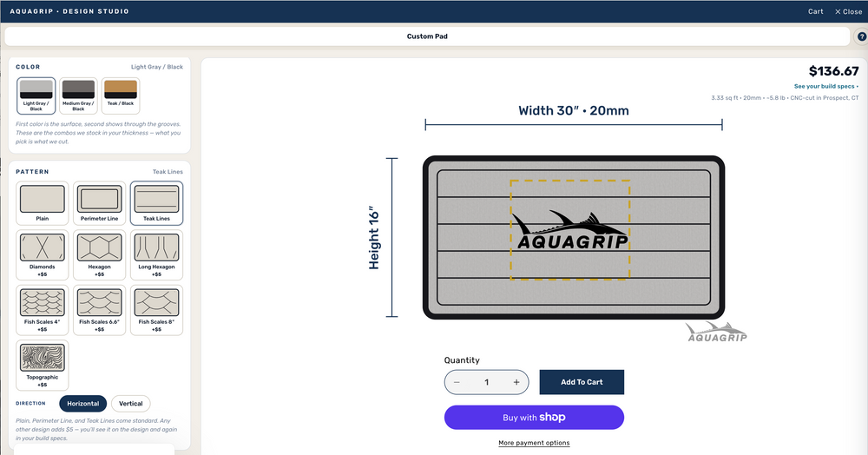The height and width of the screenshot is (455, 868).
Task: Open More payment options link
Action: (x=534, y=443)
